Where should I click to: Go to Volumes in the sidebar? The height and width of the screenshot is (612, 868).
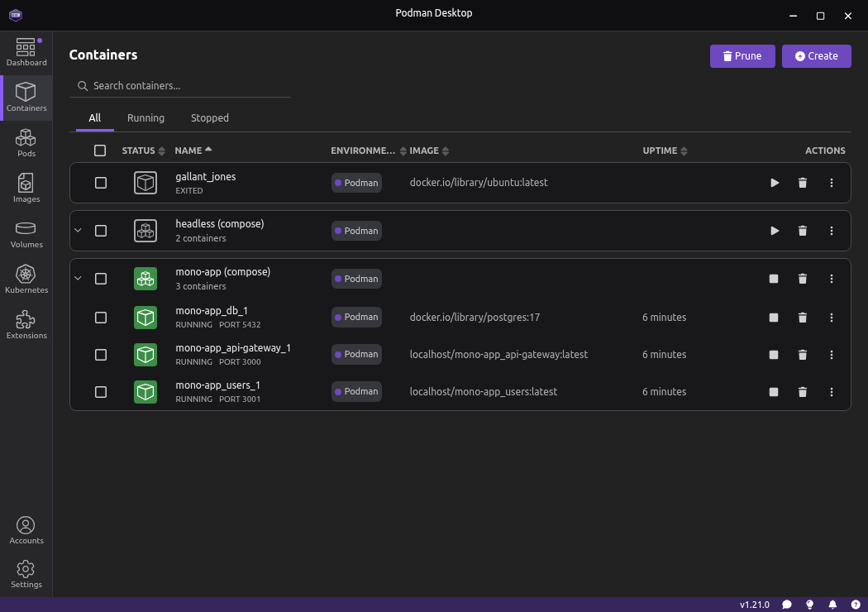click(26, 233)
